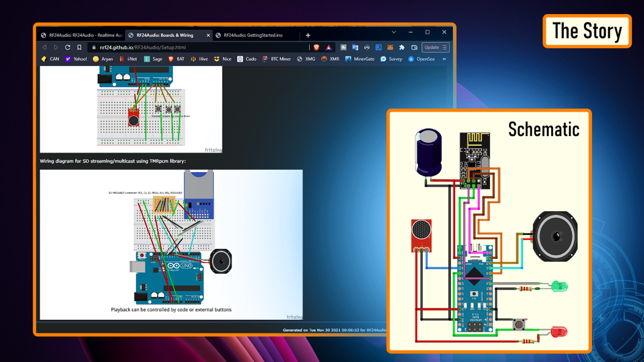The width and height of the screenshot is (644, 362).
Task: Open the MinerGate bookmark
Action: 360,59
